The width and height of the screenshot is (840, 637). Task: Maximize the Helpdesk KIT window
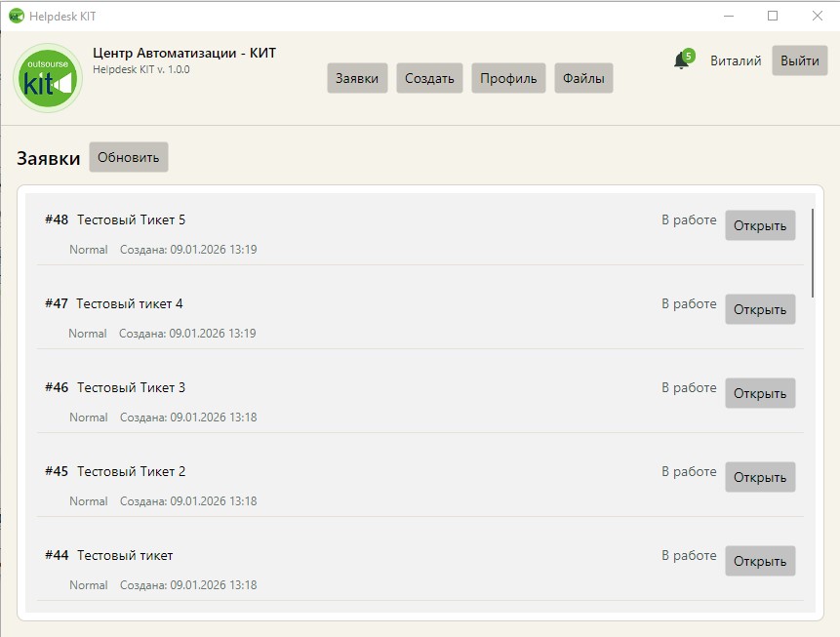[x=773, y=16]
